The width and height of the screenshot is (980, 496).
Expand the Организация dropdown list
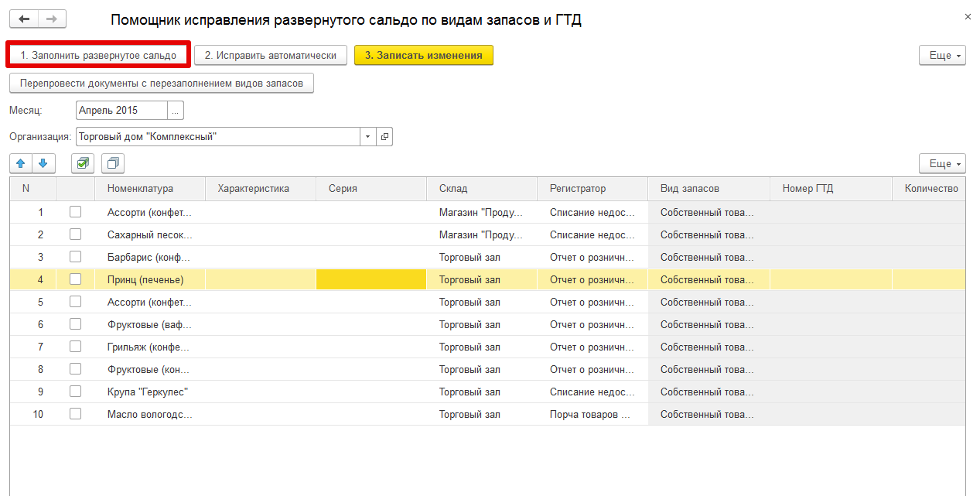(367, 137)
